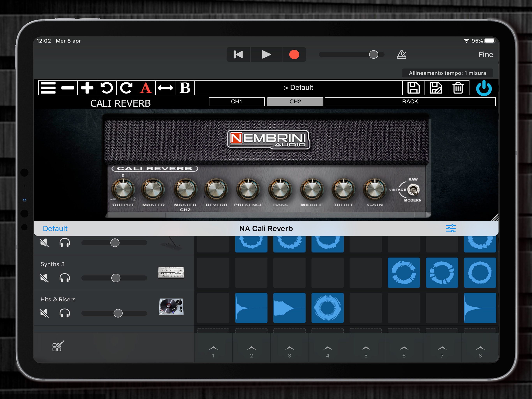This screenshot has height=399, width=532.
Task: Open the Synths 3 synthesizer instrument icon
Action: (x=171, y=272)
